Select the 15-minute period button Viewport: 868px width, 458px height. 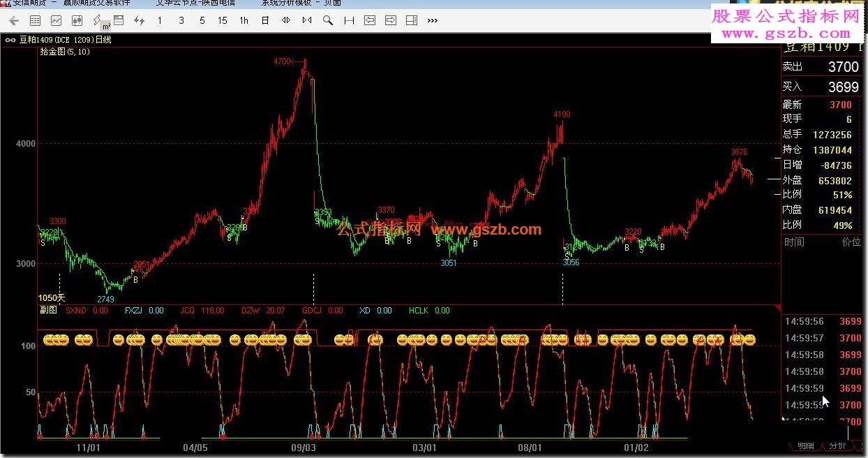point(223,21)
